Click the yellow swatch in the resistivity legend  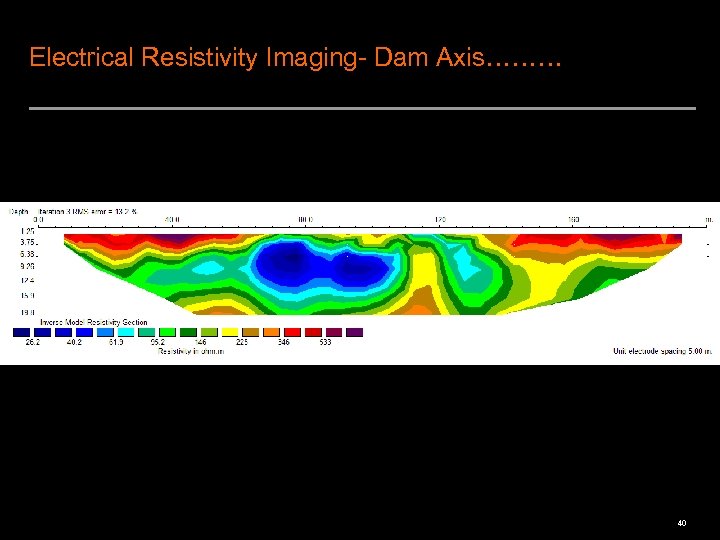coord(230,332)
